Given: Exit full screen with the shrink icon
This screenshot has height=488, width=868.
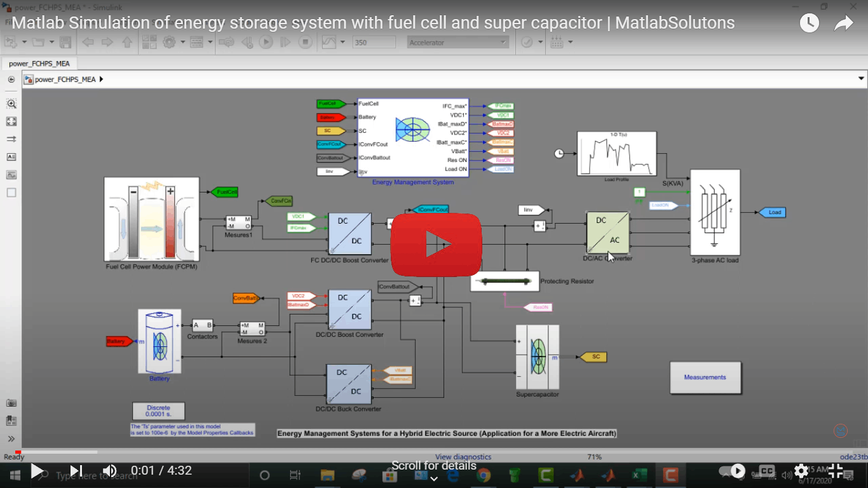Looking at the screenshot, I should tap(836, 471).
